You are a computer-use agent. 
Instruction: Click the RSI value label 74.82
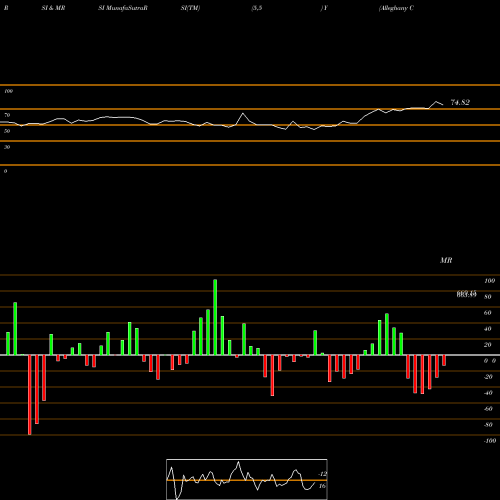[x=460, y=102]
